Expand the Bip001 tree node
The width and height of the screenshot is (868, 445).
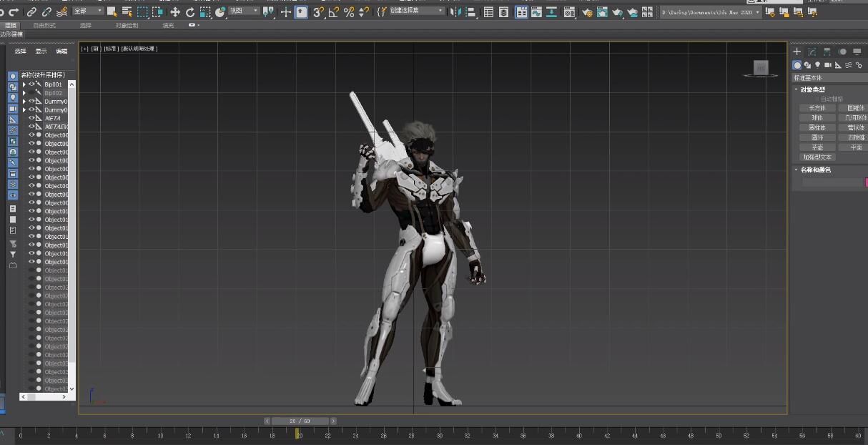(24, 84)
